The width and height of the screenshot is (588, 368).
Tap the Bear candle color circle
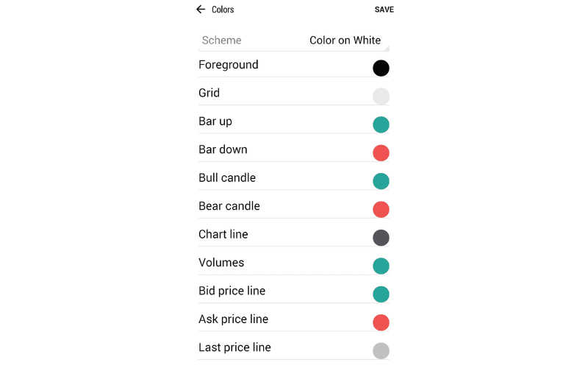pos(381,209)
